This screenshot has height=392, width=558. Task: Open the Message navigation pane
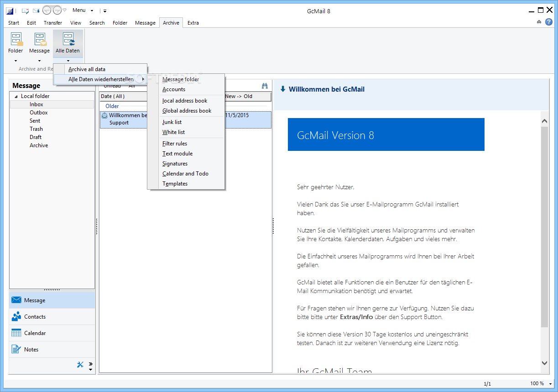click(x=52, y=300)
